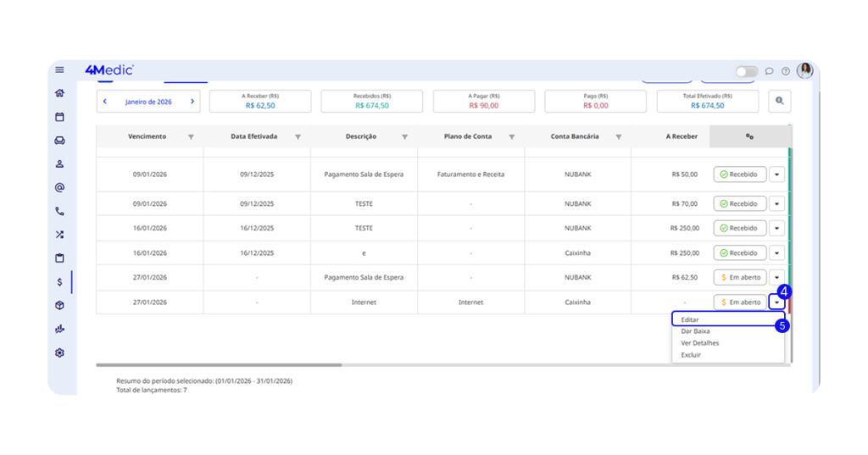Select Editar from the context menu

click(x=690, y=319)
